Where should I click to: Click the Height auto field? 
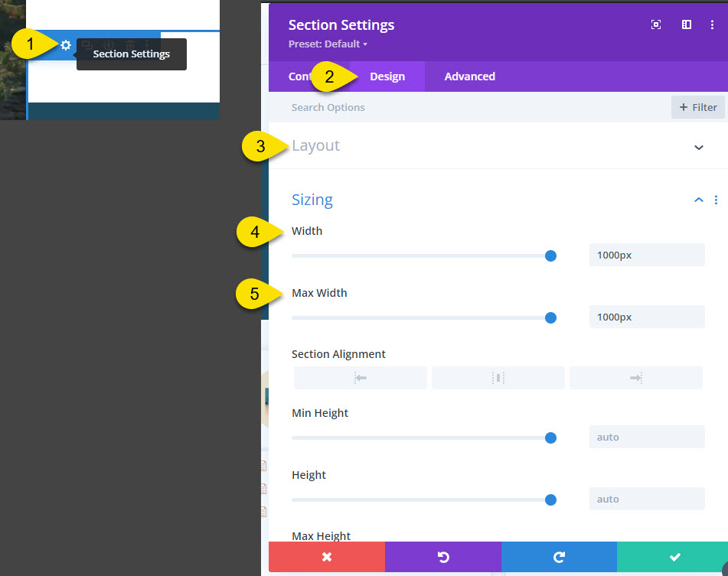tap(647, 499)
